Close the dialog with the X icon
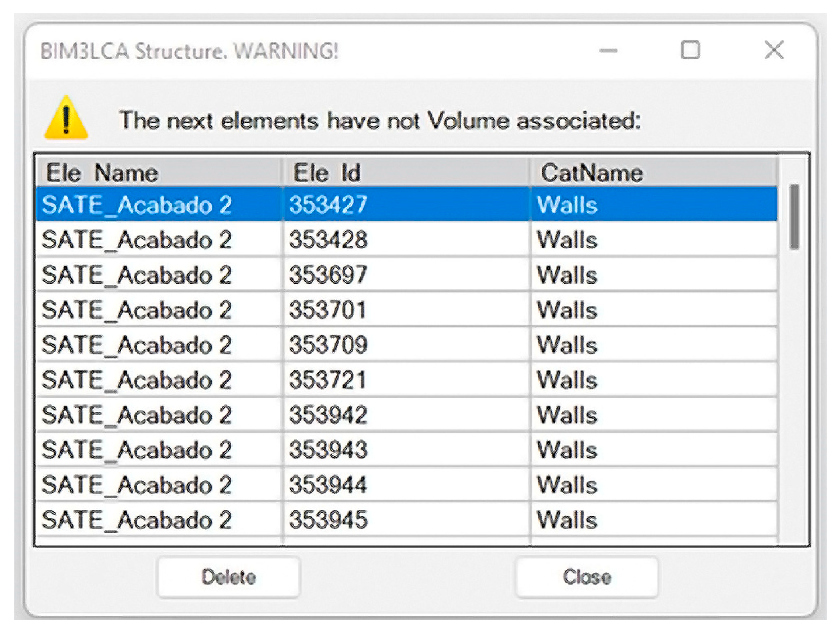 (x=774, y=50)
